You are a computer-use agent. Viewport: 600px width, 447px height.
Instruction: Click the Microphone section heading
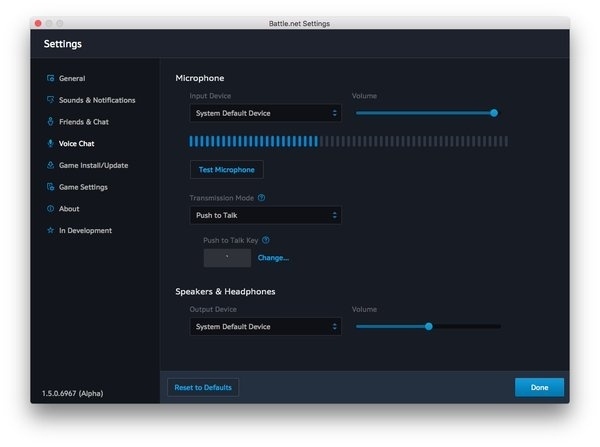[x=200, y=78]
